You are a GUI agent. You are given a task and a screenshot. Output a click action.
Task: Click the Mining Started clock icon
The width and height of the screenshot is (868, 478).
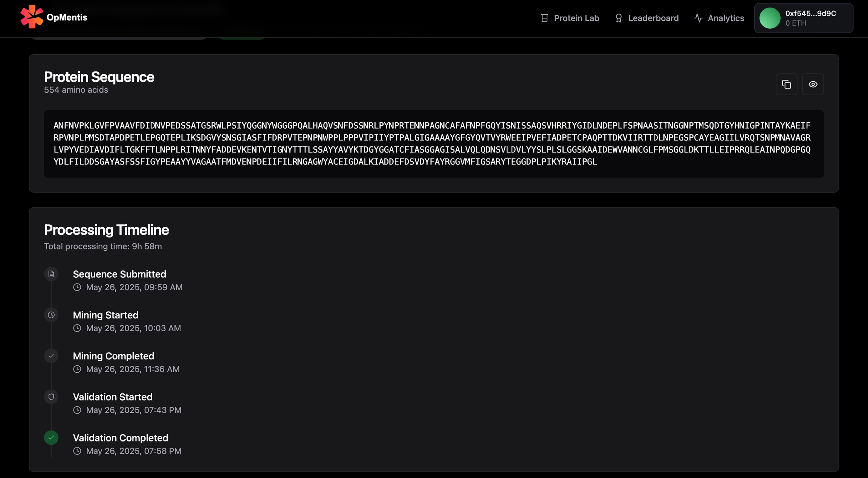point(51,315)
